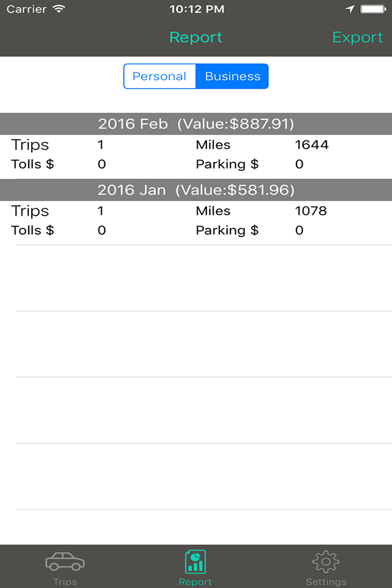Open Settings gear icon
The image size is (392, 588).
point(326,562)
